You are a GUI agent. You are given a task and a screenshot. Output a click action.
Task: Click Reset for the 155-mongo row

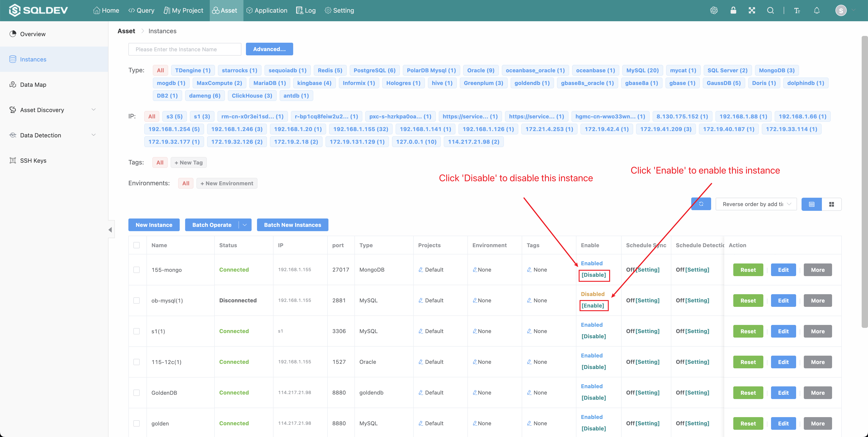click(748, 270)
